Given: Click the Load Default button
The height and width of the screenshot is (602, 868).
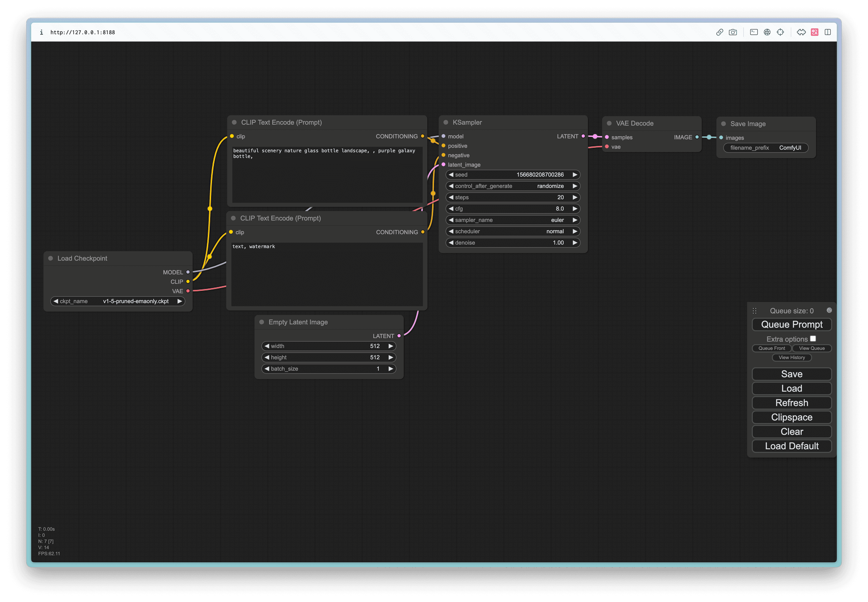Looking at the screenshot, I should pyautogui.click(x=791, y=446).
